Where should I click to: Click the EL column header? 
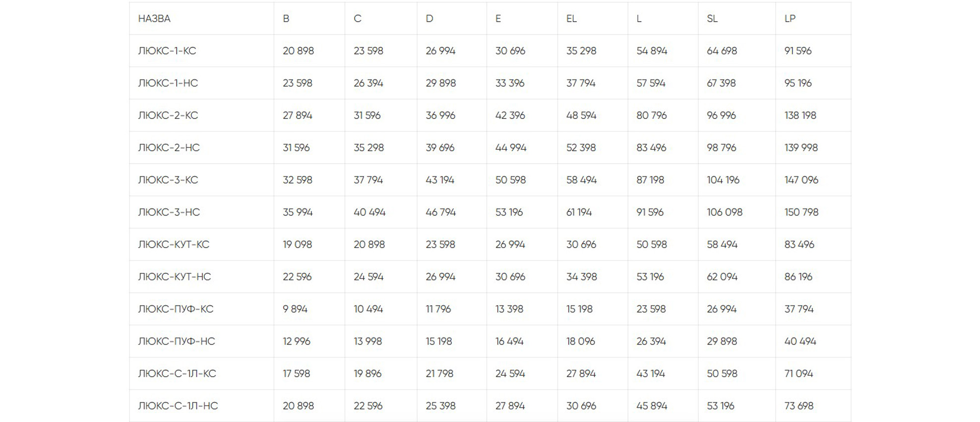coord(571,18)
